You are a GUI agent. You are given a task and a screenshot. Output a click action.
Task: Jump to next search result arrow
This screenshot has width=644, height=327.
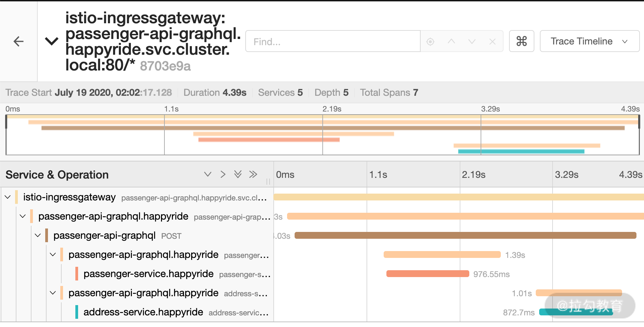(472, 41)
